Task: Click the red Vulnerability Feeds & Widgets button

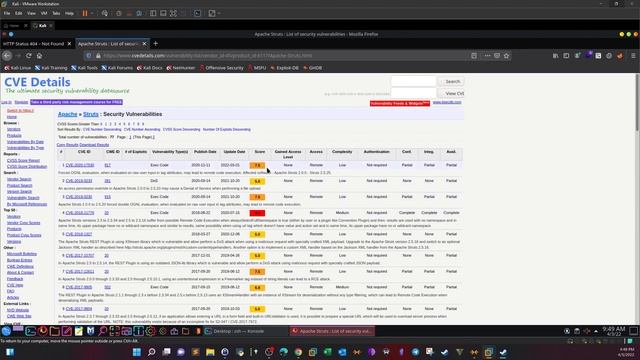Action: [400, 103]
